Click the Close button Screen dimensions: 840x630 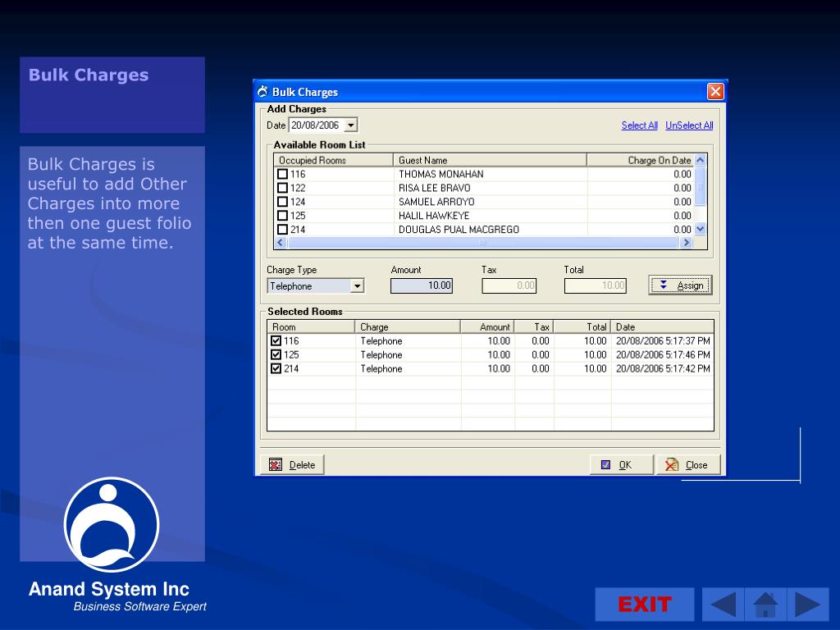688,465
